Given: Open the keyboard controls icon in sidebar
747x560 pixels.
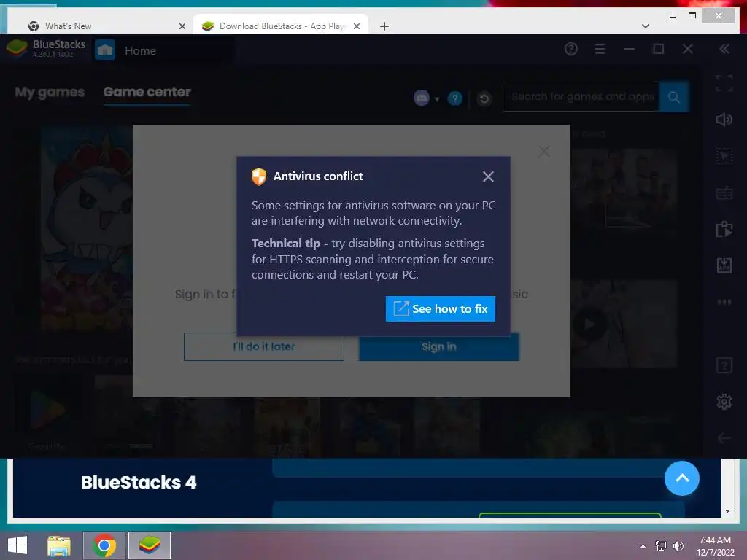Looking at the screenshot, I should coord(724,192).
